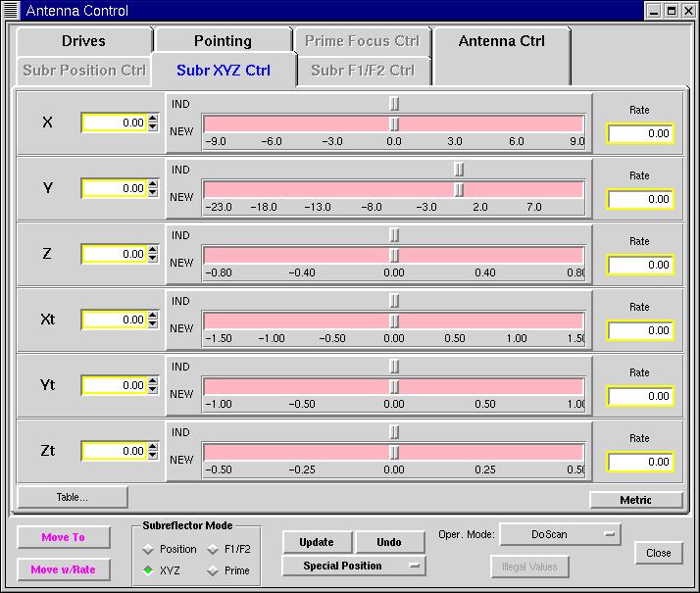Click the X NEW slider handle
This screenshot has height=593, width=700.
click(x=395, y=124)
